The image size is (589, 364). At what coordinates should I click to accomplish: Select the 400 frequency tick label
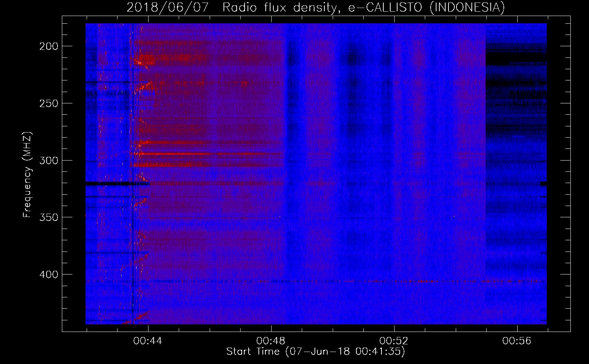click(49, 274)
